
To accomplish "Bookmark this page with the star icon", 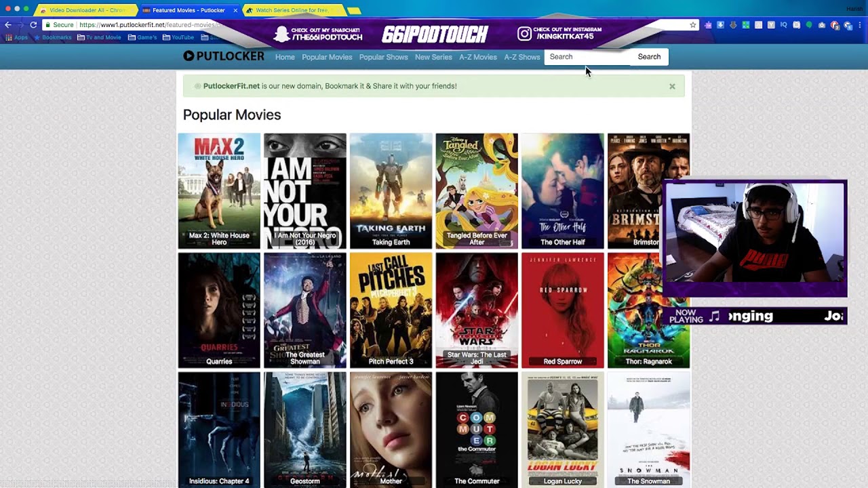I will [693, 25].
